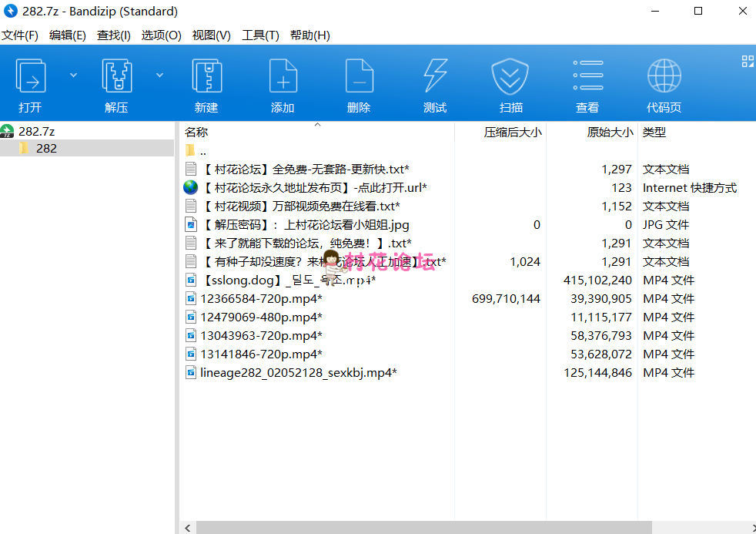Click the grid layout icon at toolbar corner
The width and height of the screenshot is (756, 534).
(748, 61)
